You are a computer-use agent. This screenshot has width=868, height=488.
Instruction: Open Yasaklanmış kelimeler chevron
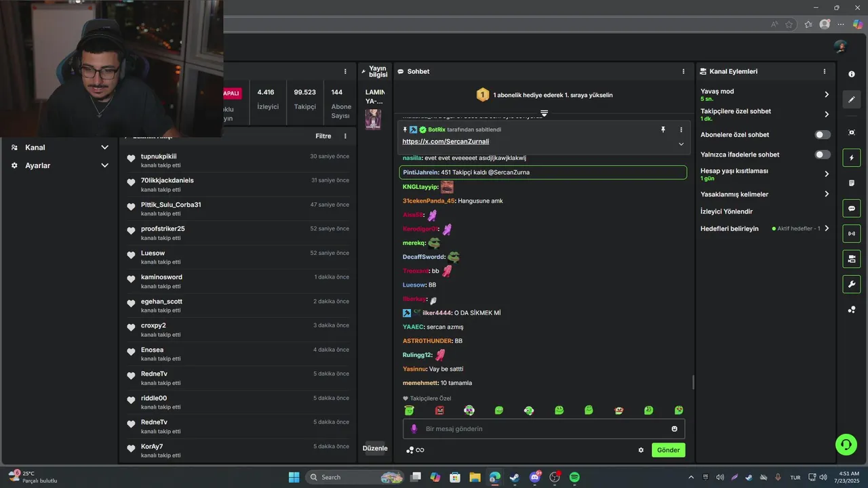click(827, 195)
